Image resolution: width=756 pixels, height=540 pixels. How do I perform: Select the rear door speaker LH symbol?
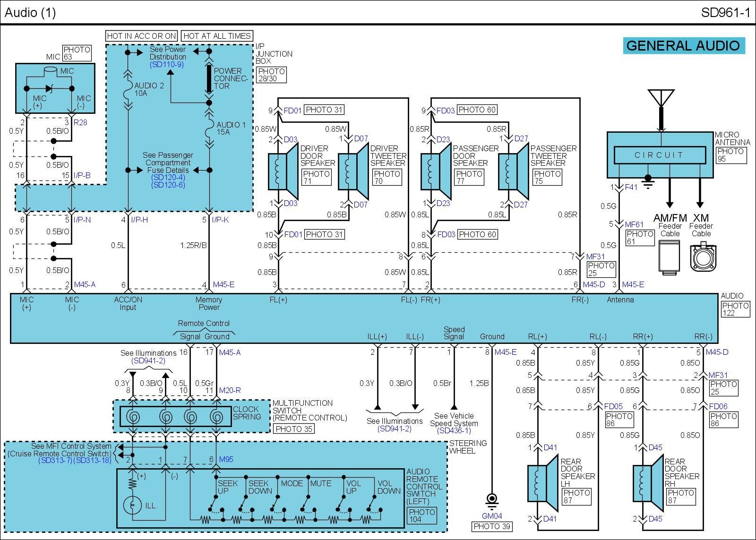click(x=541, y=483)
